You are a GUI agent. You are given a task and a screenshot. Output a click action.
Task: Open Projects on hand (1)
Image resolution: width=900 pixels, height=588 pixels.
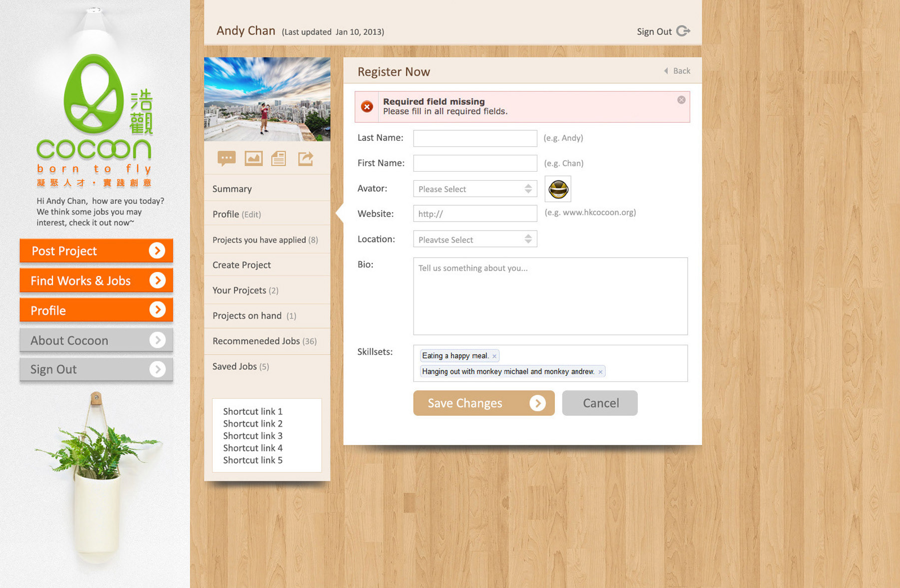click(x=267, y=316)
